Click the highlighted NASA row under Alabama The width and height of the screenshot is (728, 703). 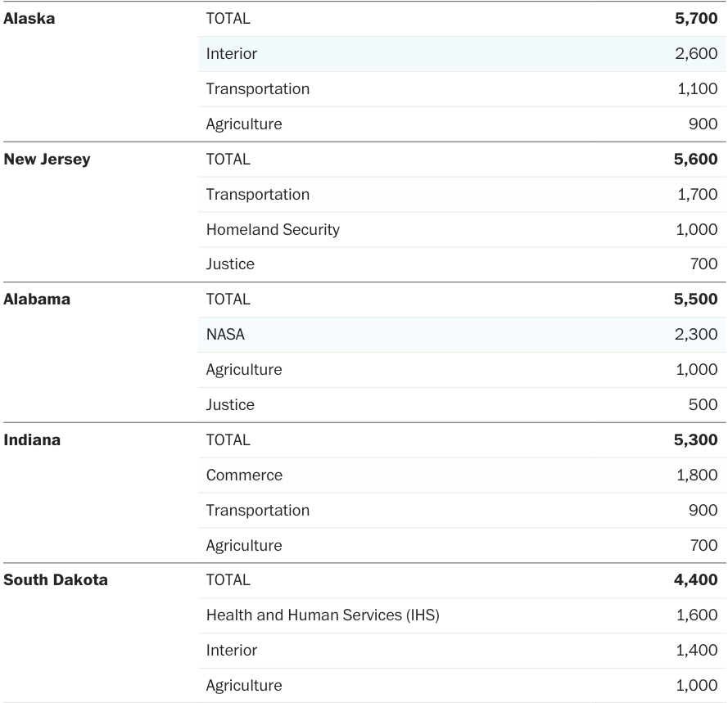225,335
